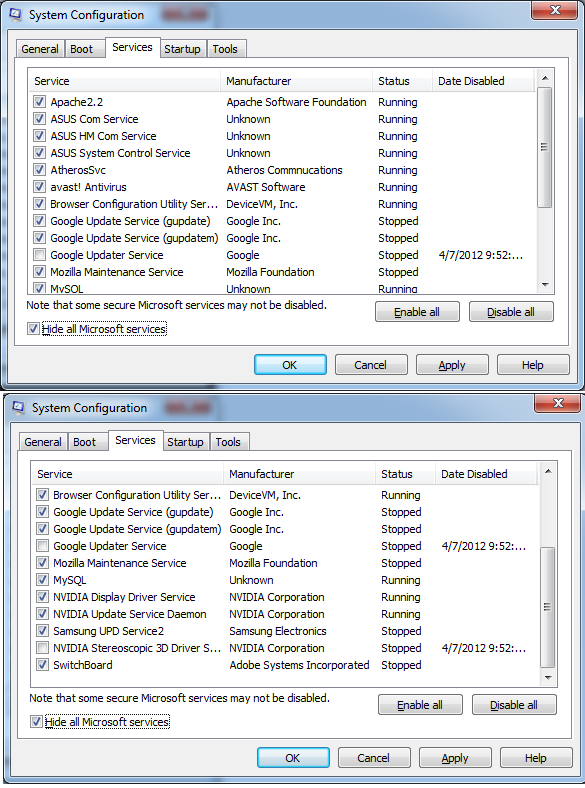Click Enable all in top window
Screen dimensions: 585x788
[x=417, y=312]
